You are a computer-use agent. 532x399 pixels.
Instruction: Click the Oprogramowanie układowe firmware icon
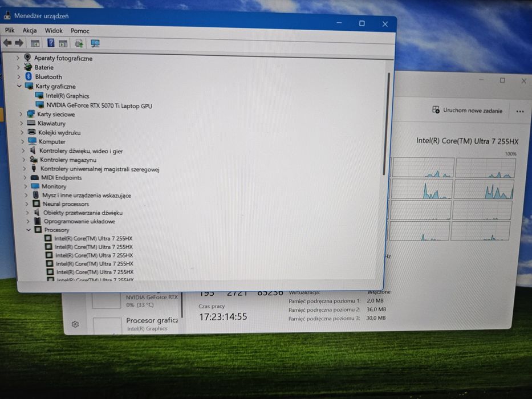click(x=38, y=221)
